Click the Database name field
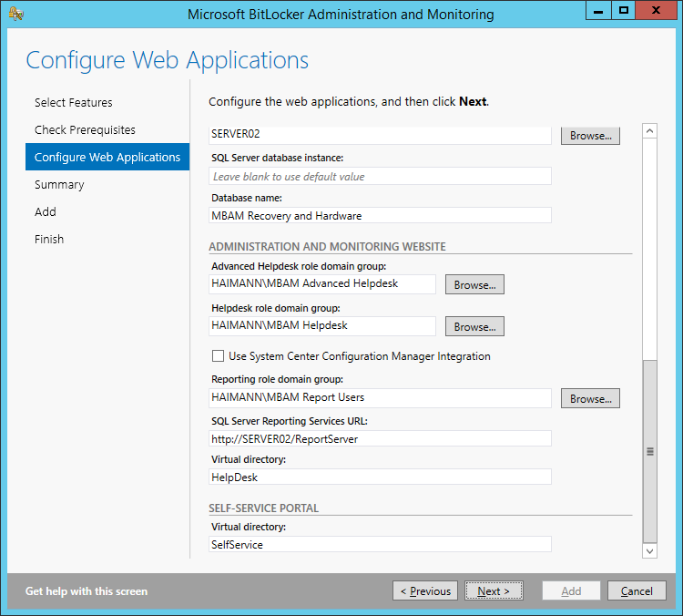 coord(380,215)
